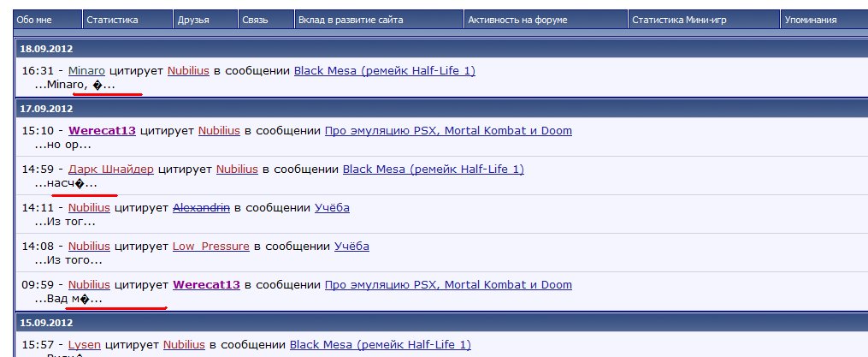The image size is (868, 357).
Task: Switch to the Статистика tab
Action: (x=112, y=19)
